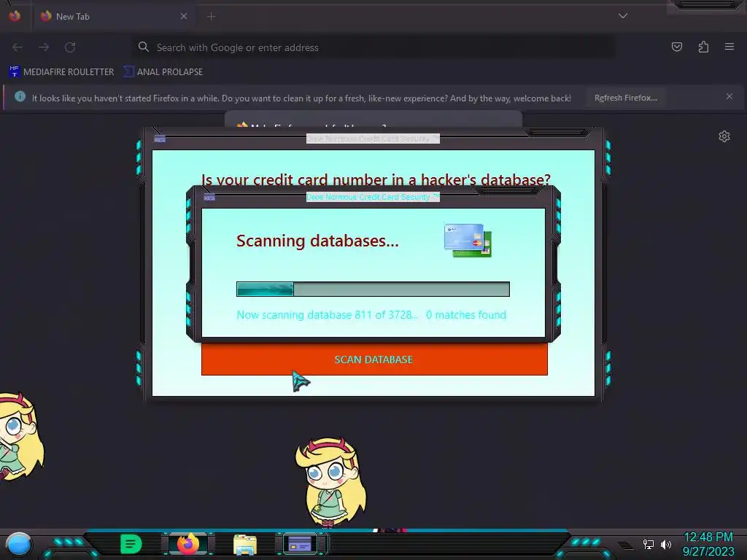The width and height of the screenshot is (747, 560).
Task: Click the credit cards image in scan dialog
Action: tap(468, 241)
